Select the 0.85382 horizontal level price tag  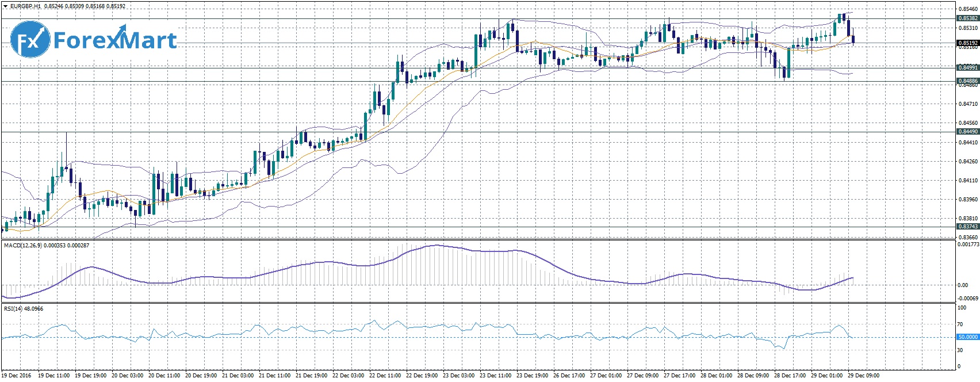click(968, 18)
